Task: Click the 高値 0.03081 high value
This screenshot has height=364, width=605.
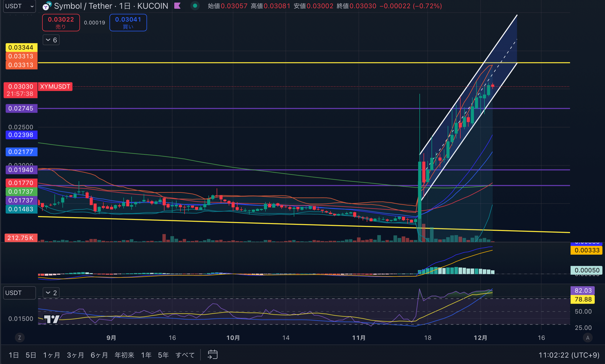Action: (270, 6)
